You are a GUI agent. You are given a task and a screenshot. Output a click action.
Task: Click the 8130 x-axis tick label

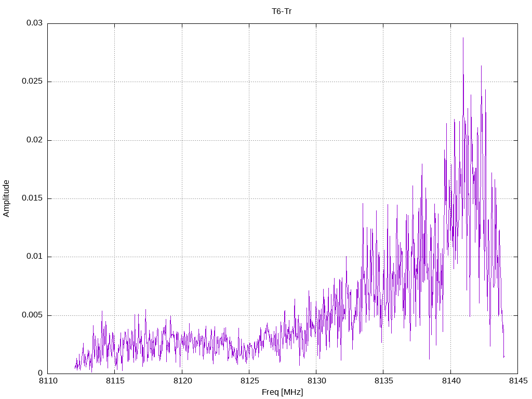[x=316, y=381]
